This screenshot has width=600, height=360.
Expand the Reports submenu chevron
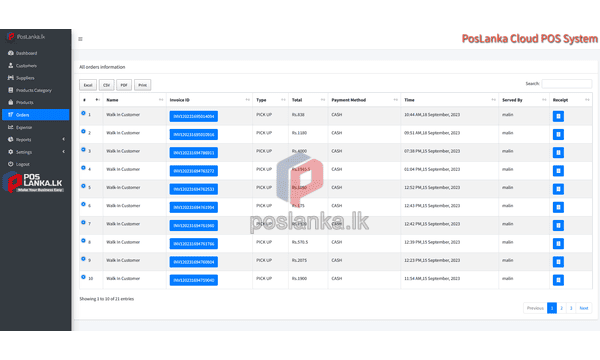[64, 139]
